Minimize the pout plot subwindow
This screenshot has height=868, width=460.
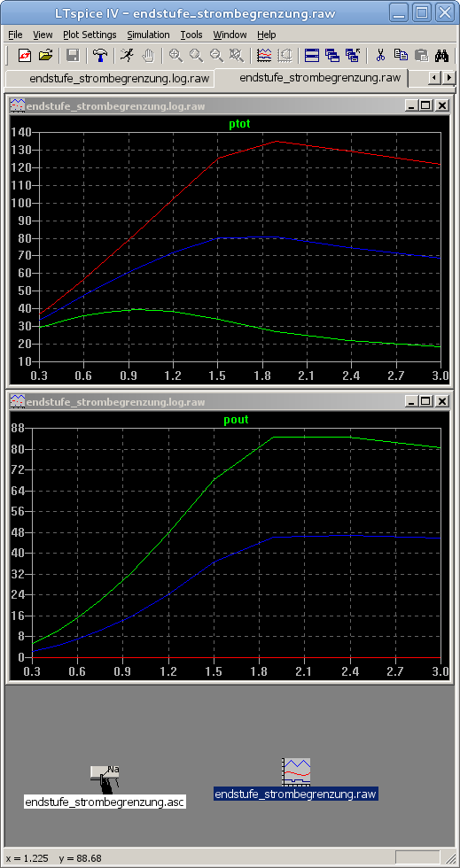(411, 401)
